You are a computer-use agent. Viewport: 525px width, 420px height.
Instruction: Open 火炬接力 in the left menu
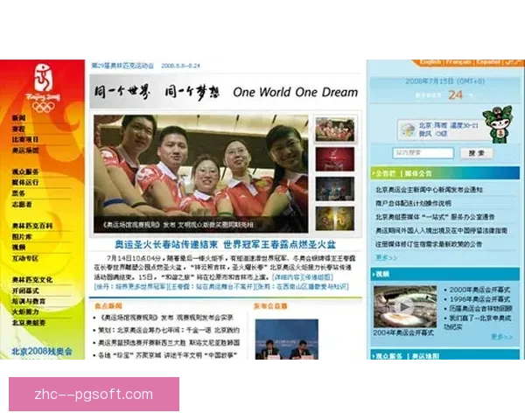click(x=25, y=311)
